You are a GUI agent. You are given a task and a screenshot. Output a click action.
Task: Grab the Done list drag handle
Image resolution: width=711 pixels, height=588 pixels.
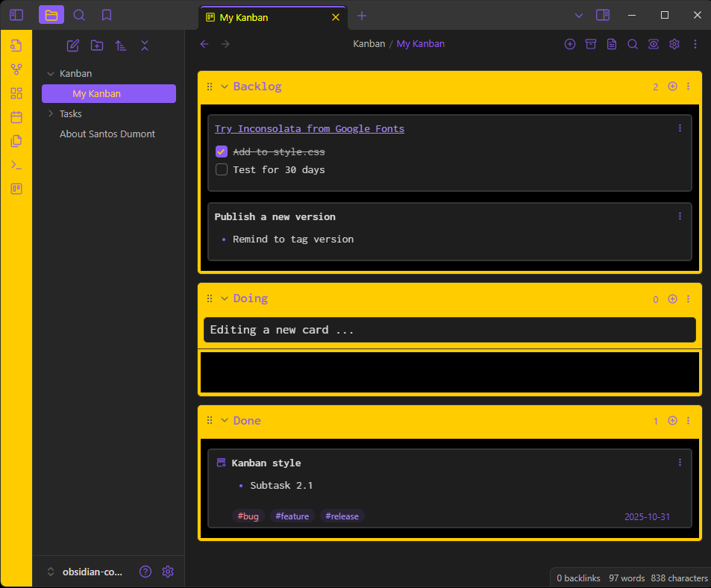click(x=210, y=420)
